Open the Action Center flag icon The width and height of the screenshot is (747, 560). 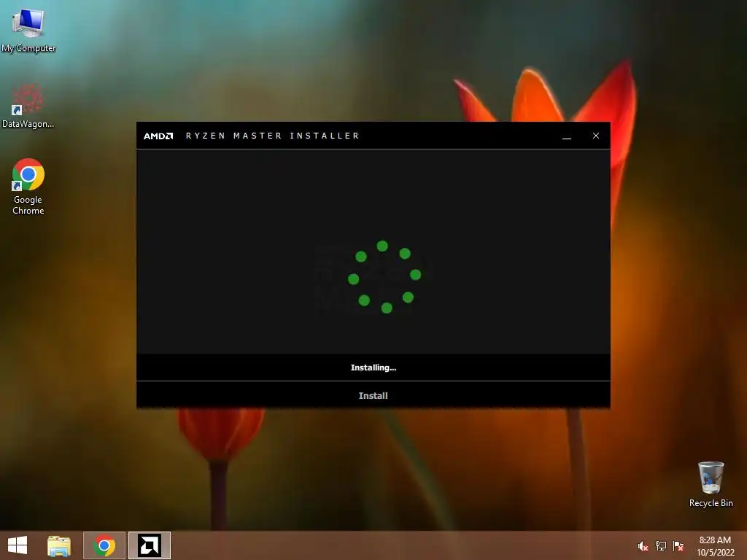tap(678, 546)
